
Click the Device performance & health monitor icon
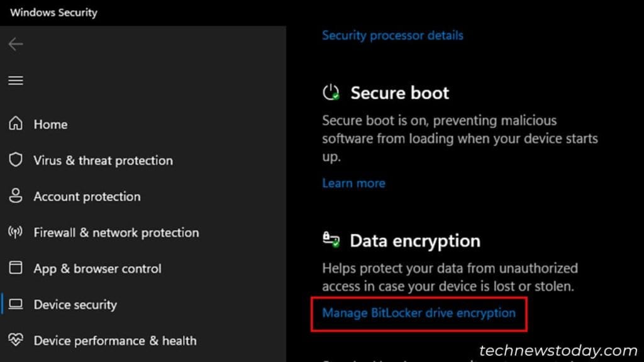tap(14, 340)
